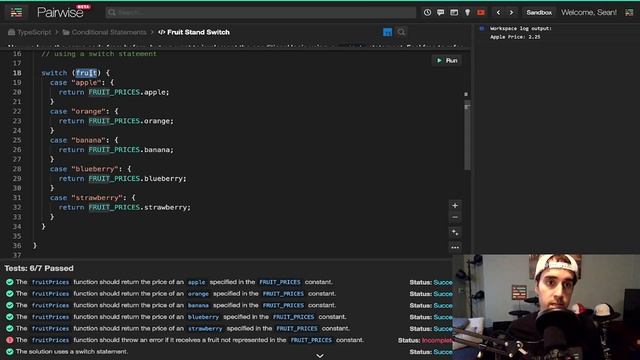Screen dimensions: 640x360
Task: Click the editor vertical scrollbar
Action: click(x=467, y=135)
